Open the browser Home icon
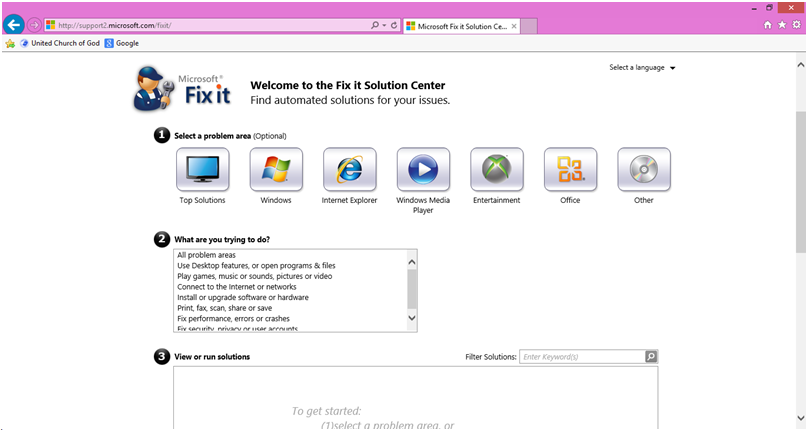Viewport: 807px width, 430px height. (x=768, y=25)
